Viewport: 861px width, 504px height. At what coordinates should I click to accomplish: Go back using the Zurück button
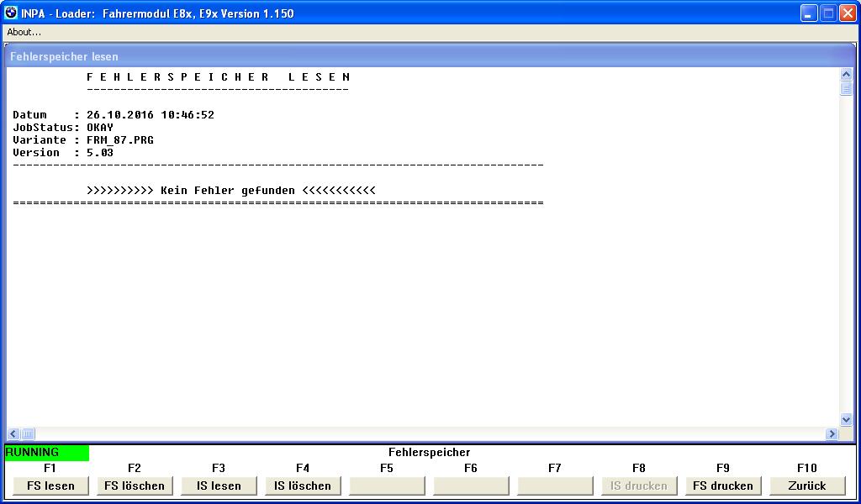click(807, 486)
